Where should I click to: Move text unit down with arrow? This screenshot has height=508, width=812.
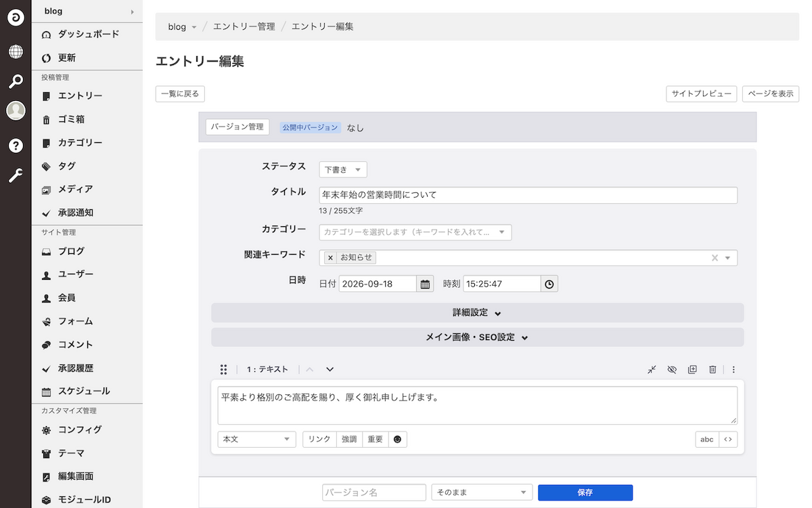(330, 369)
